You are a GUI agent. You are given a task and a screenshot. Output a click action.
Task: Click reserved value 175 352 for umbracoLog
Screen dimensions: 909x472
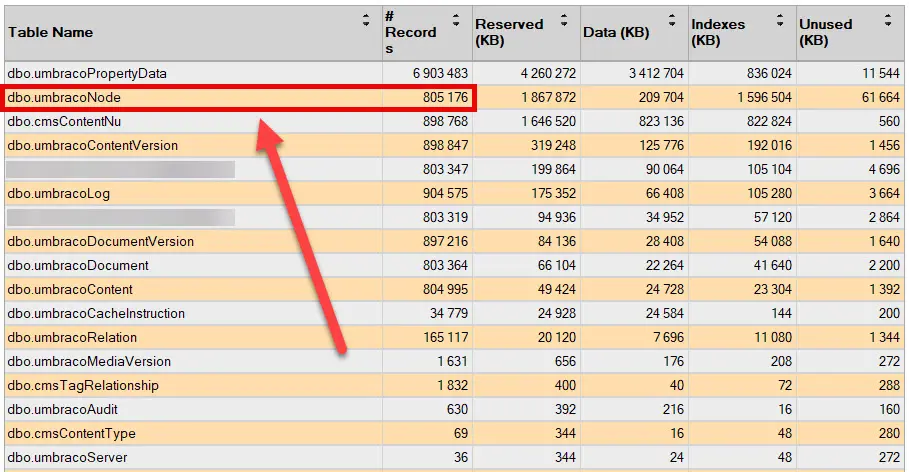[554, 194]
